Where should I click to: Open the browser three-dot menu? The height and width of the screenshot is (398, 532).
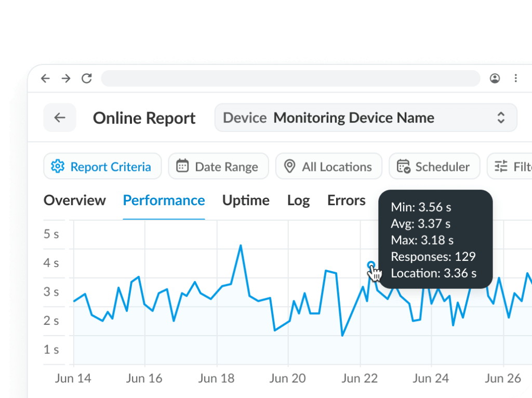pos(516,78)
